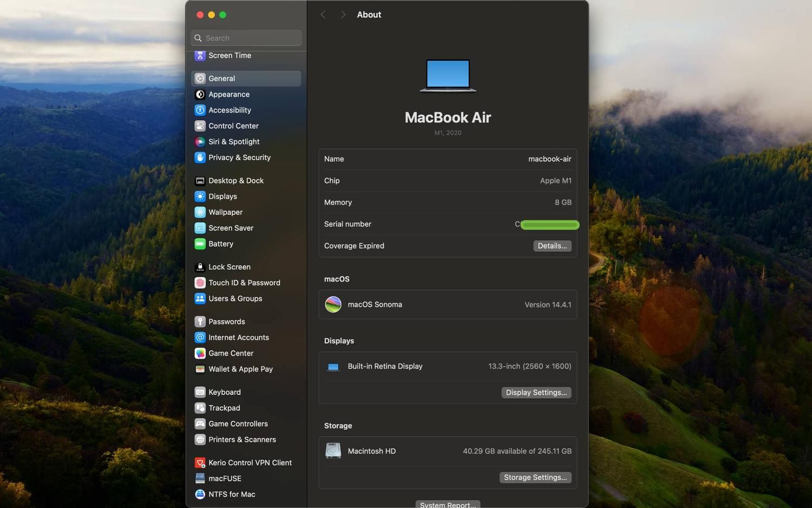
Task: Click the About page title
Action: [x=369, y=15]
